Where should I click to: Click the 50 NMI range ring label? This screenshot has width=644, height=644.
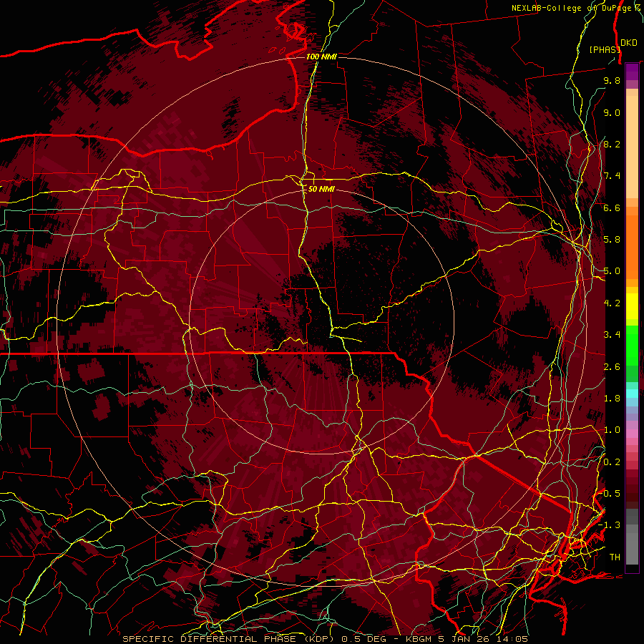click(x=321, y=189)
